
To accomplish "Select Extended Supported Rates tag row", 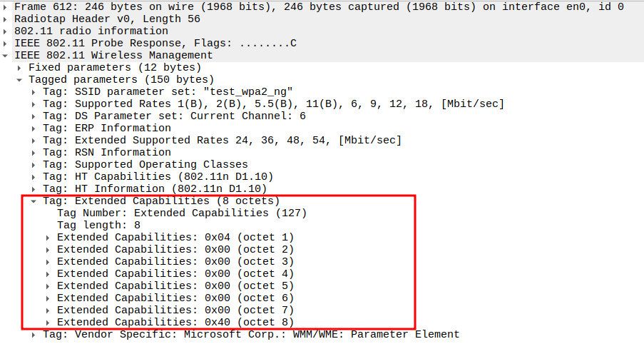I will (222, 141).
